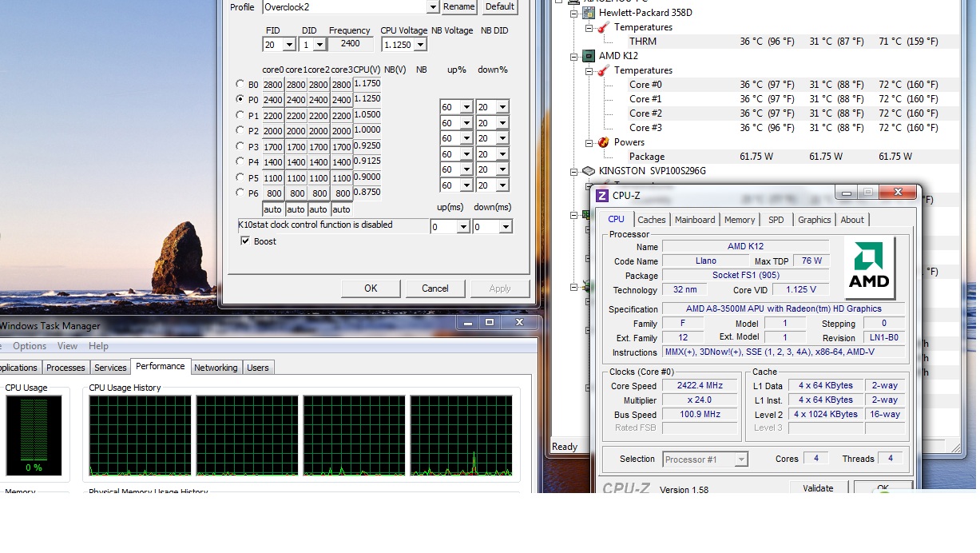Minimize the Windows Task Manager window

(x=468, y=322)
